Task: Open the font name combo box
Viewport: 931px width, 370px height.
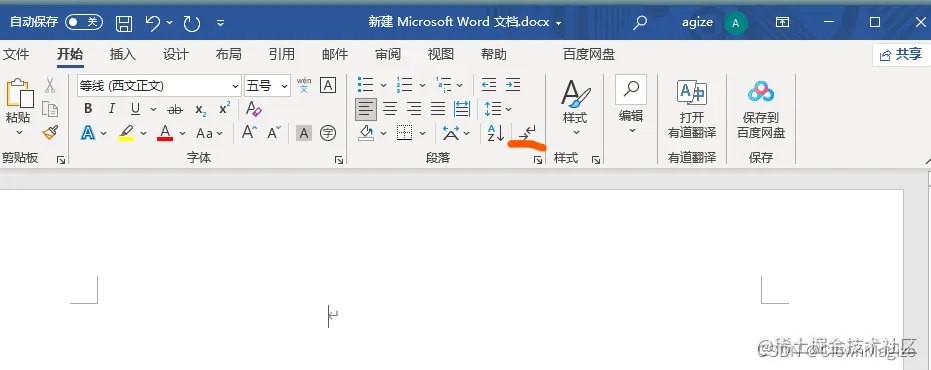Action: coord(159,86)
